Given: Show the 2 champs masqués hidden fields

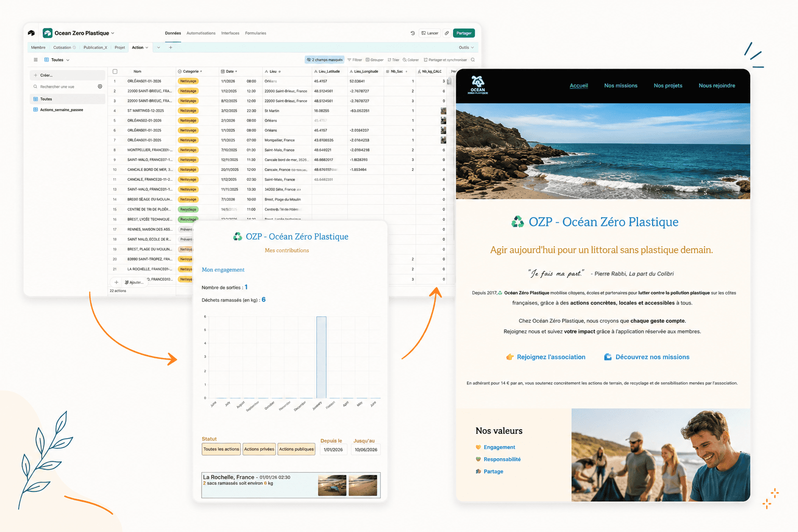Looking at the screenshot, I should [325, 60].
